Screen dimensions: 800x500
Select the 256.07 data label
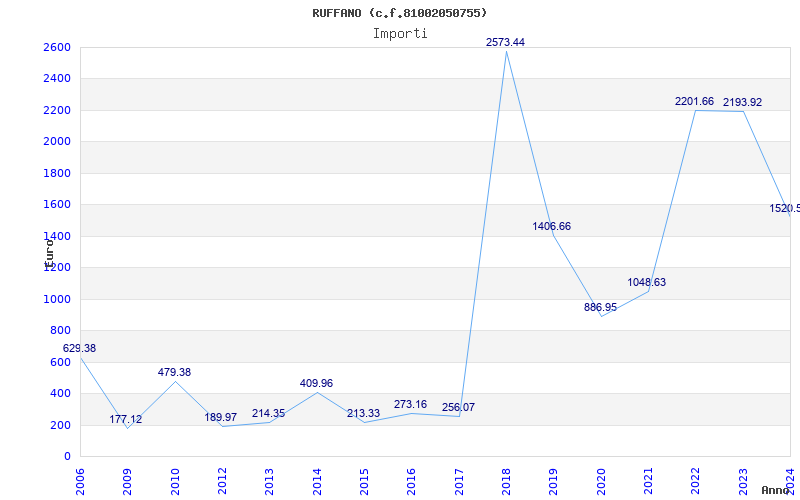(x=458, y=407)
